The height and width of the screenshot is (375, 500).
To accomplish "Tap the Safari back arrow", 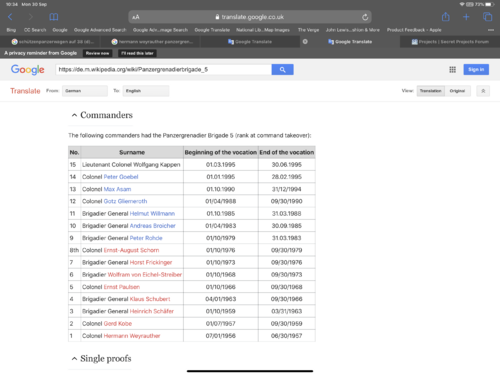I will point(10,17).
